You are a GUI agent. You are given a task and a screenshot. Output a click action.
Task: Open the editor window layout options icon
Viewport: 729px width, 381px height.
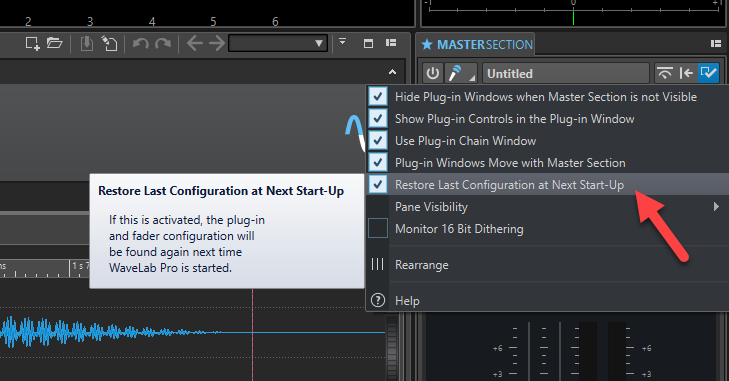coord(391,43)
